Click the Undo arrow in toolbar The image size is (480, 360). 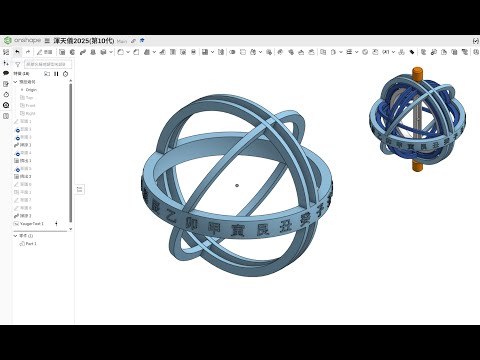tap(17, 52)
